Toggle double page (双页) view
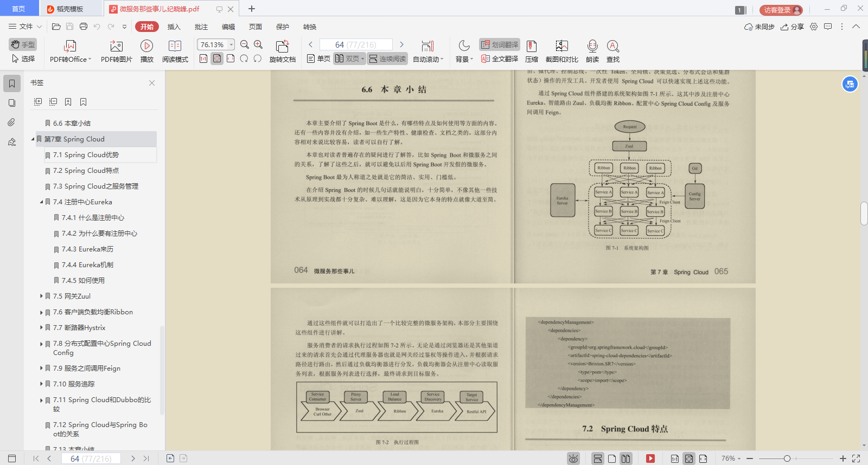 point(349,59)
